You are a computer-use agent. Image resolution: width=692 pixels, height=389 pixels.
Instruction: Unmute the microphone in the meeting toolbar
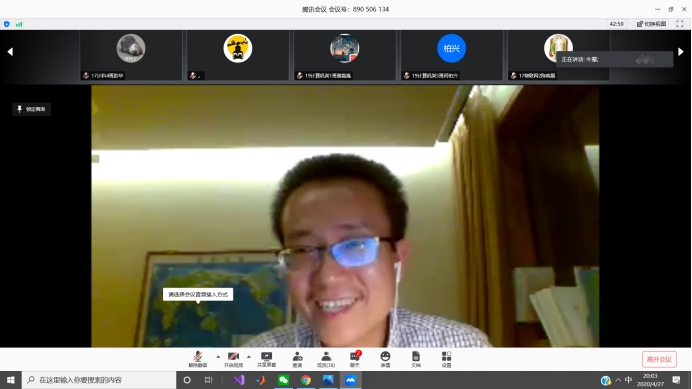tap(198, 359)
